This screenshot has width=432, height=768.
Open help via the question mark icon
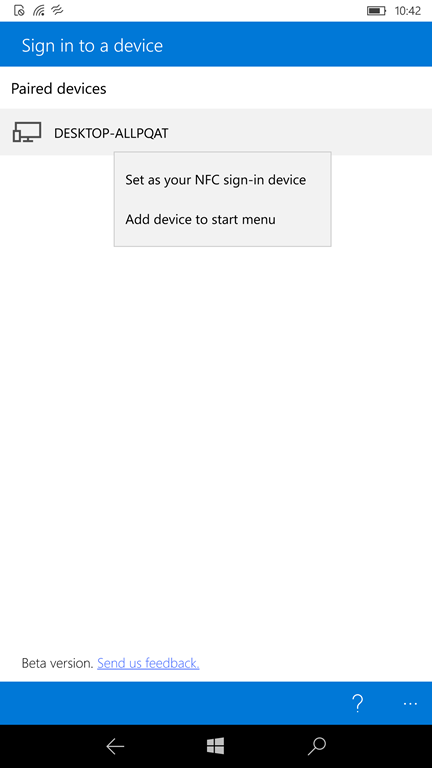pos(358,703)
